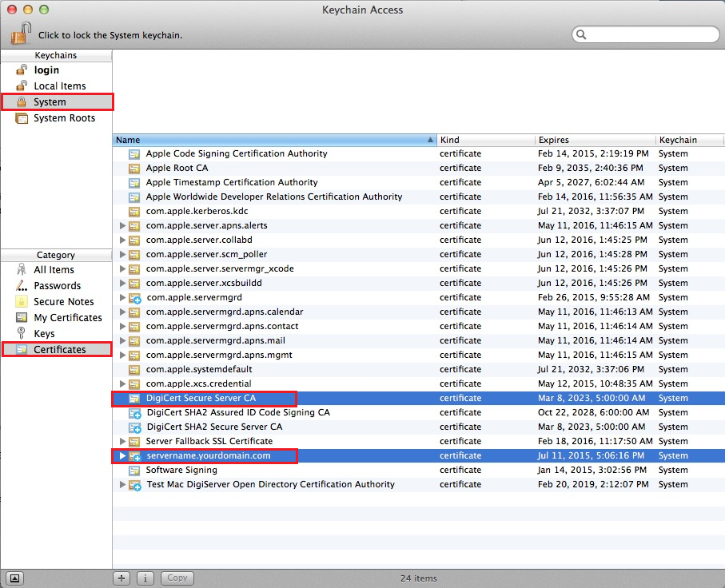This screenshot has height=588, width=725.
Task: Click the Passwords category icon
Action: tap(22, 286)
